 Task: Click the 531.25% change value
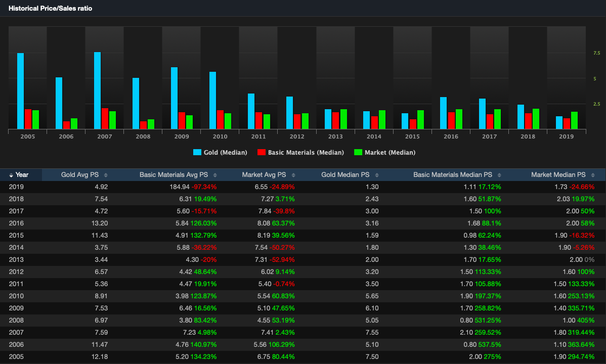488,321
